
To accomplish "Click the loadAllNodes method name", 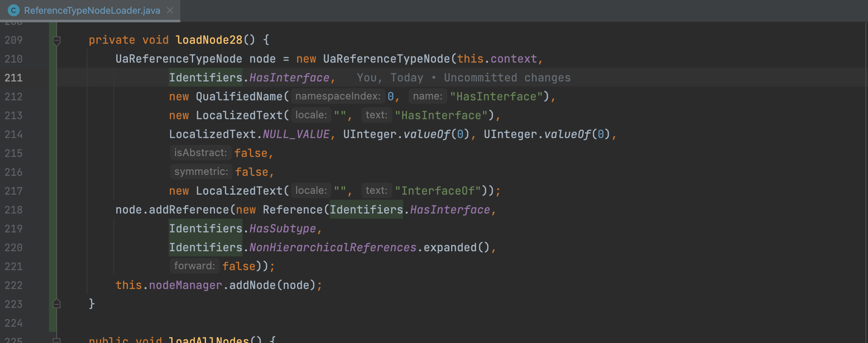I will click(209, 340).
